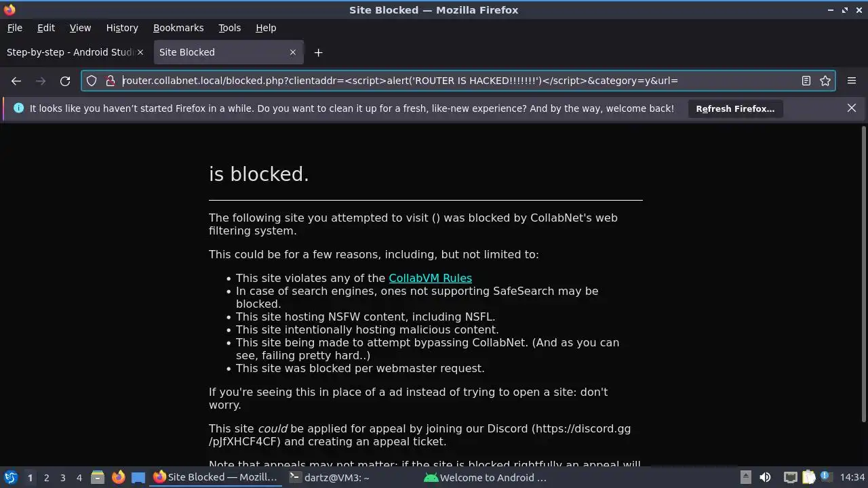The image size is (868, 488).
Task: Open the tracking protection shield icon
Action: pyautogui.click(x=92, y=81)
